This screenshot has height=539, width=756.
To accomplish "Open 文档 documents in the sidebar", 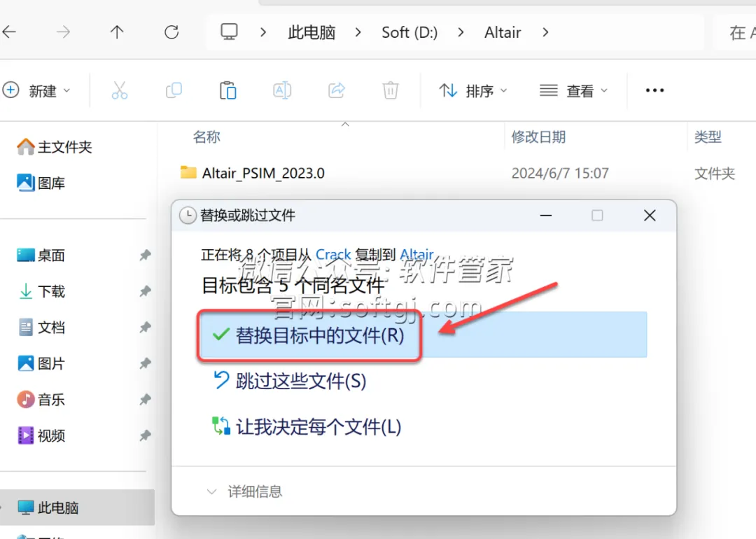I will (x=41, y=328).
